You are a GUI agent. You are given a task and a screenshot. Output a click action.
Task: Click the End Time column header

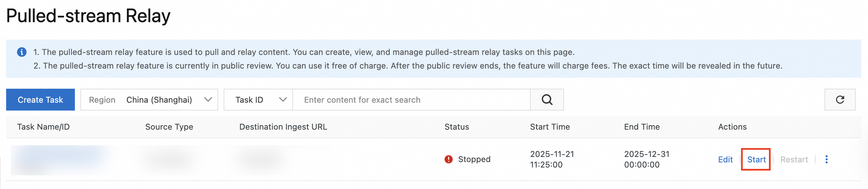tap(642, 127)
